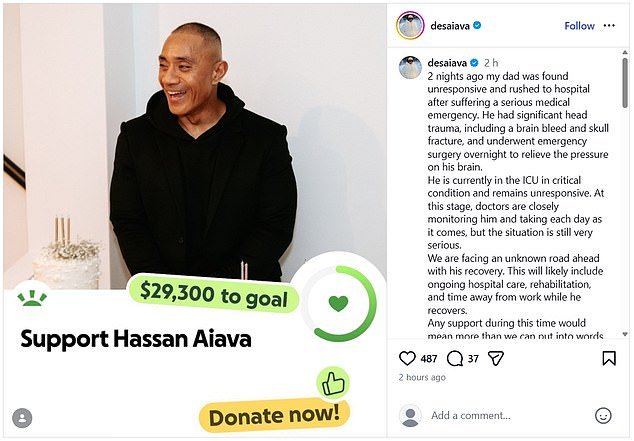Click the verified badge beside header desaiava

(477, 25)
